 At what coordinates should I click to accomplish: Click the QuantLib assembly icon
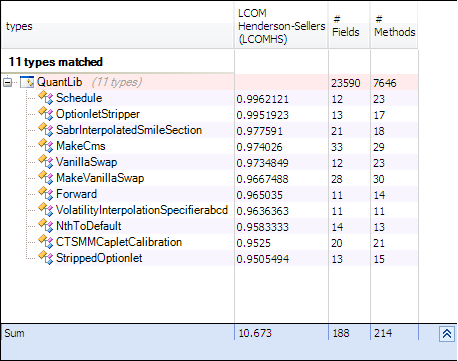point(27,82)
